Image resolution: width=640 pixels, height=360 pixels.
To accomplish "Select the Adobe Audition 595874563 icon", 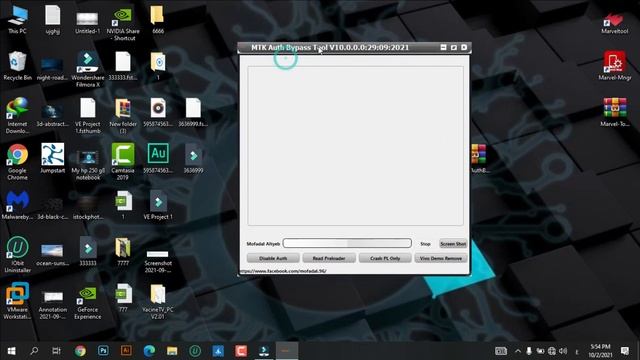I will tap(158, 158).
